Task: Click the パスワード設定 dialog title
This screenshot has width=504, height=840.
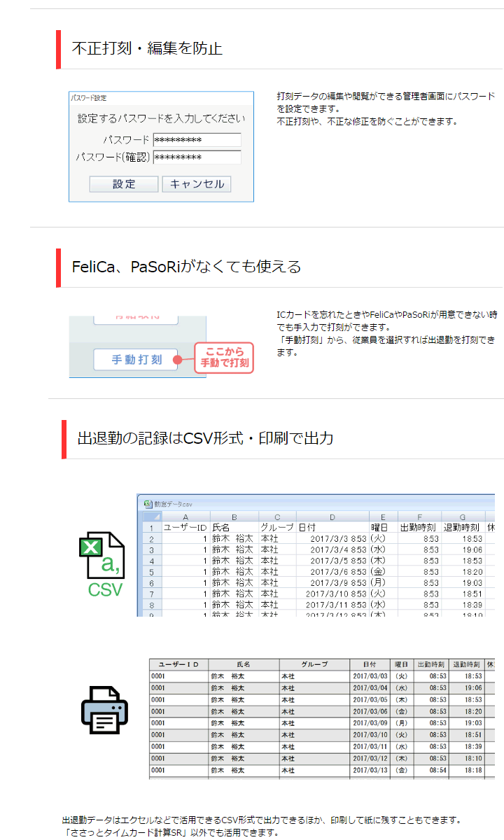Action: pos(88,98)
